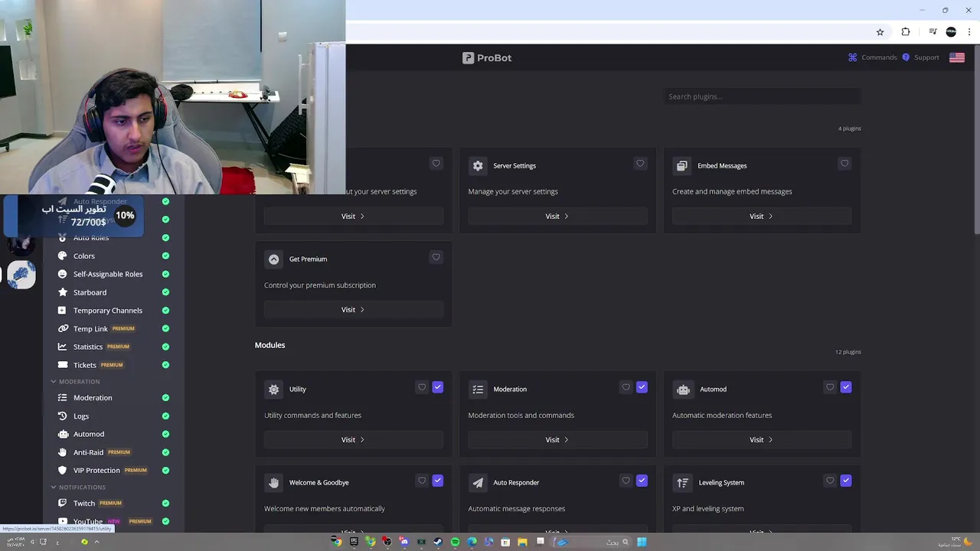Screen dimensions: 980x551
Task: Click the Server Settings gear icon
Action: 478,165
